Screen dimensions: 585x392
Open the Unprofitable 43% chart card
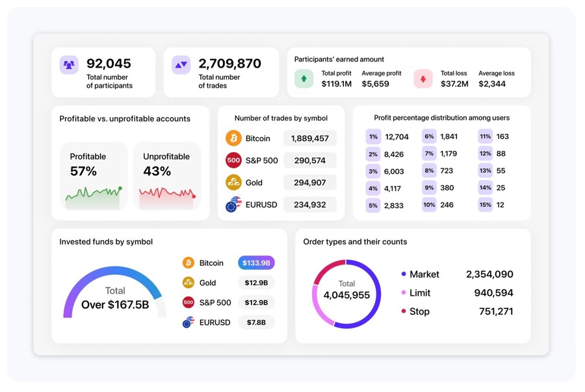[167, 176]
